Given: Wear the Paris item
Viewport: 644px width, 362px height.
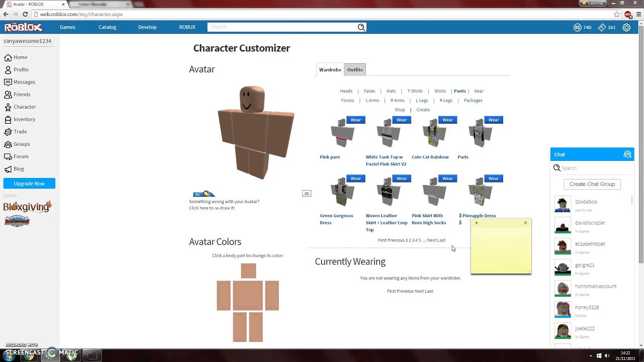Looking at the screenshot, I should pos(494,120).
